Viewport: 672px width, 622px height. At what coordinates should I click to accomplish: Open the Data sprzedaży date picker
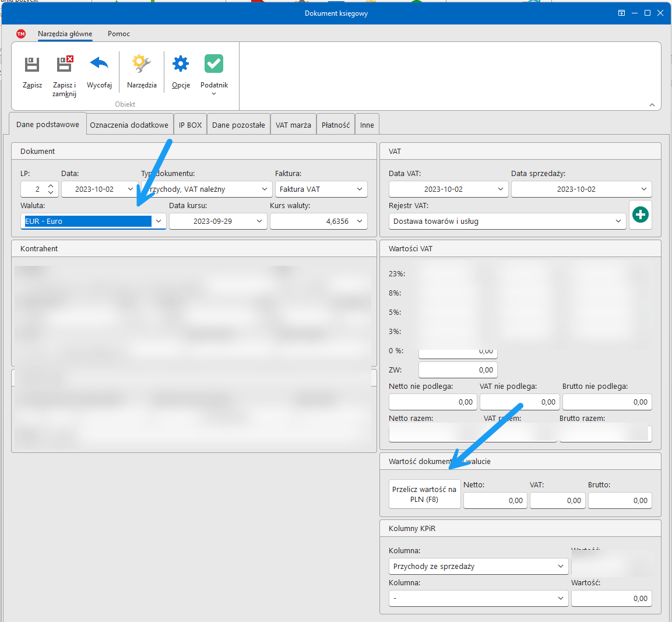click(x=644, y=189)
